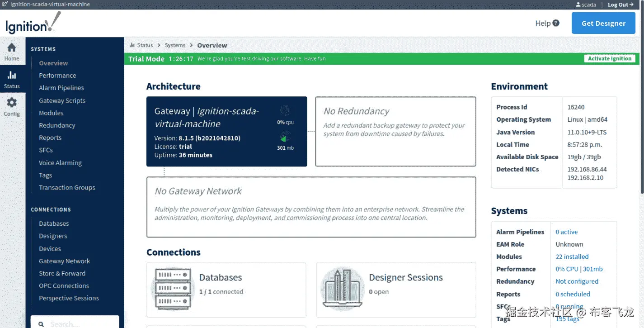The height and width of the screenshot is (328, 644).
Task: Open '0 scheduled' reports link
Action: pos(573,294)
